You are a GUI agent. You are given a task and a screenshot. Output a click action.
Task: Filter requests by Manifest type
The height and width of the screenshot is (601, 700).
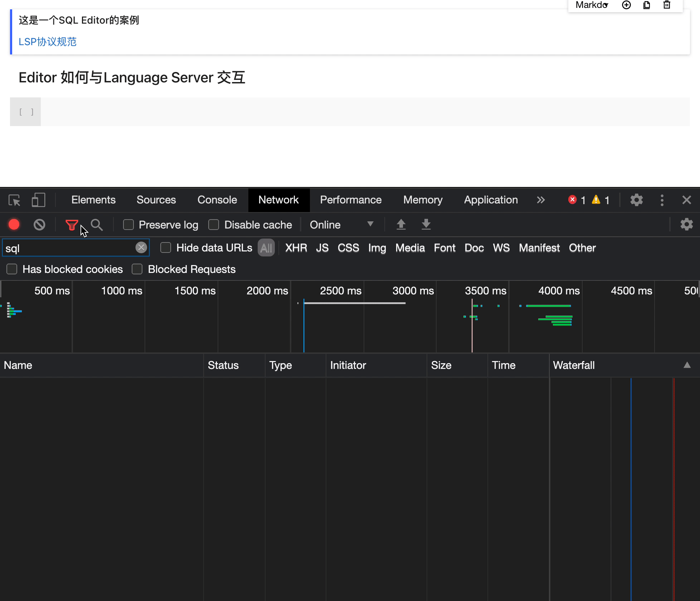pos(539,247)
